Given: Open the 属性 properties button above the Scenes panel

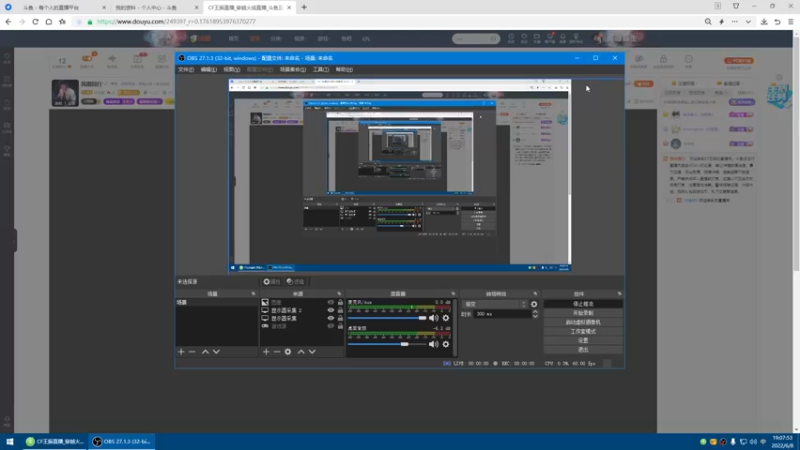Looking at the screenshot, I should (x=271, y=282).
